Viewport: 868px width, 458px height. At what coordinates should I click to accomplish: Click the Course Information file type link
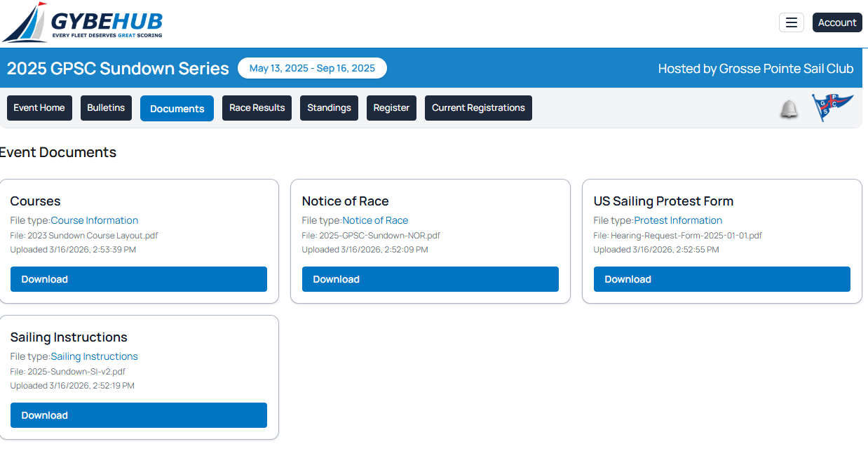(x=95, y=220)
